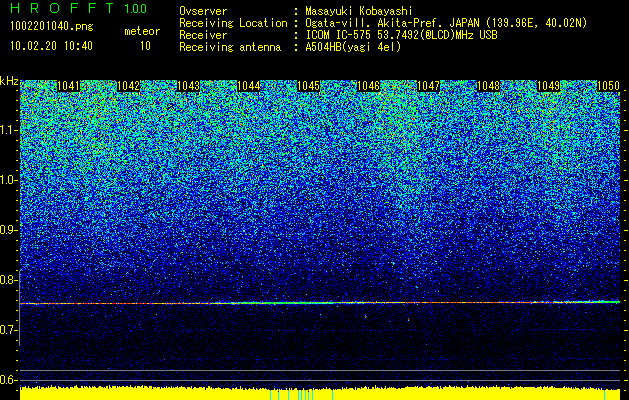Click the 1047 time marker

pos(428,86)
